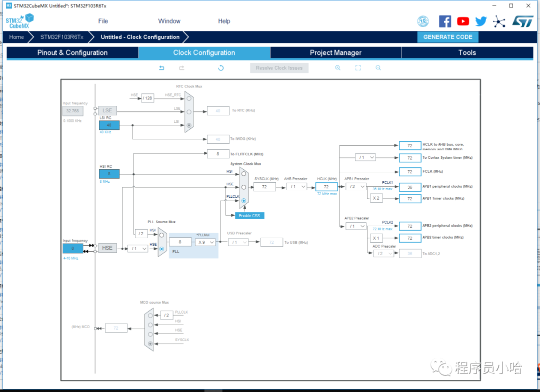Viewport: 540px width, 392px height.
Task: Click the GENERATE CODE button
Action: coord(447,37)
